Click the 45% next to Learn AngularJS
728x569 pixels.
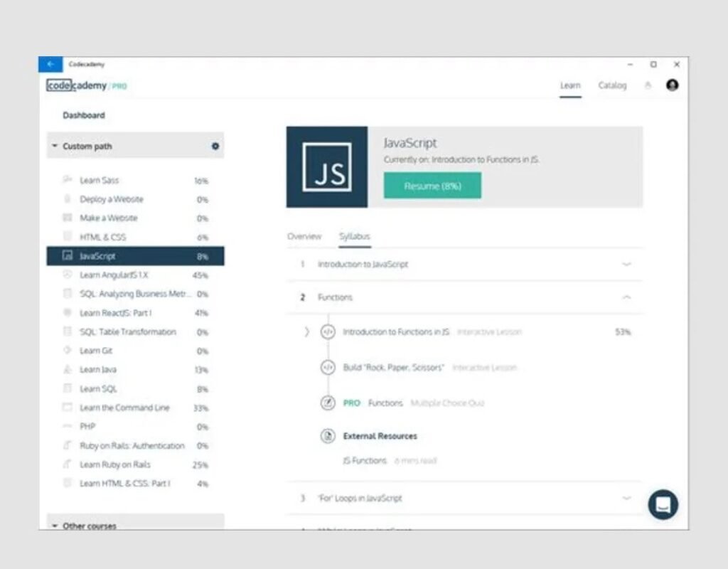(x=200, y=275)
